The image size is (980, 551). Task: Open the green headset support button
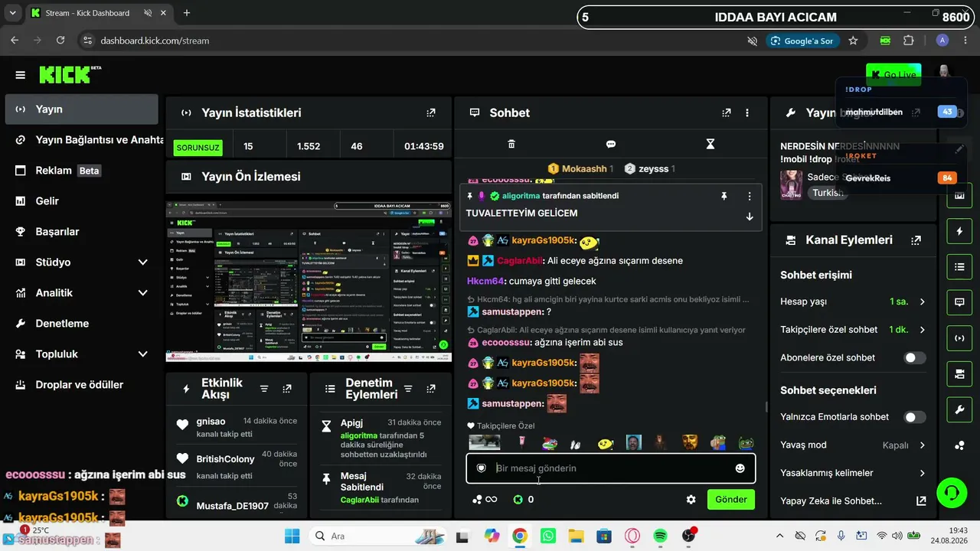(952, 492)
